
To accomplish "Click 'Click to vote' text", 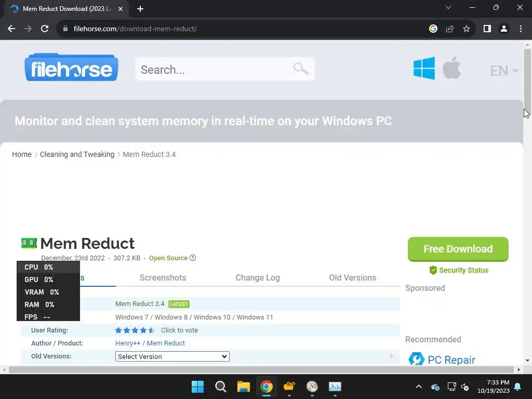I will (179, 330).
